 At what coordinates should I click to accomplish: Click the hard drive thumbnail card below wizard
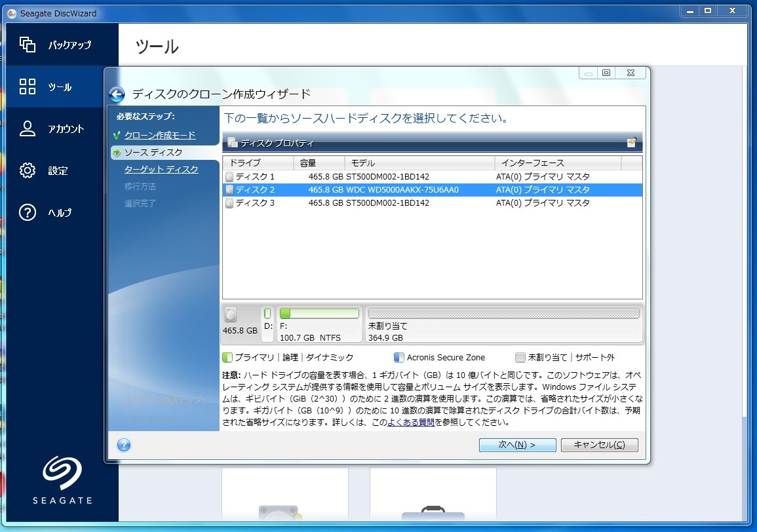pyautogui.click(x=285, y=495)
